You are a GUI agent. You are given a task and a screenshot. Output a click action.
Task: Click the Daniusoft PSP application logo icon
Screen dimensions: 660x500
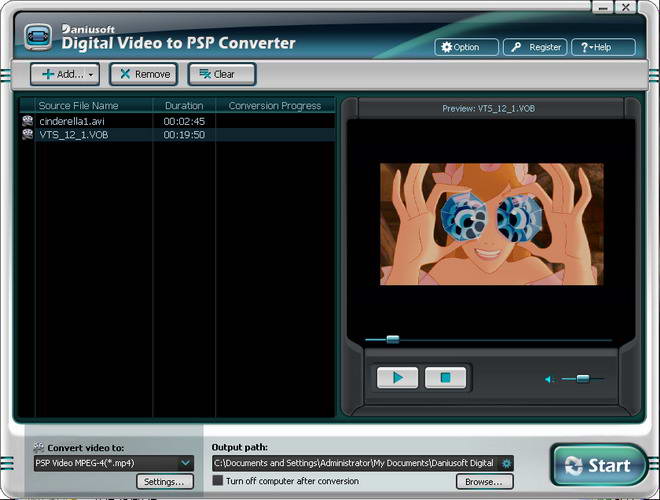(38, 37)
